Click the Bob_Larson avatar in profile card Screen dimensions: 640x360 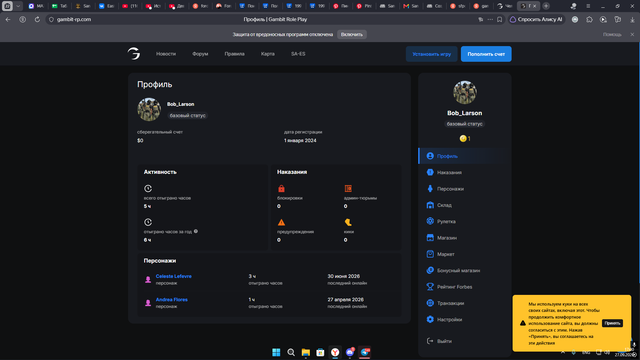click(149, 109)
